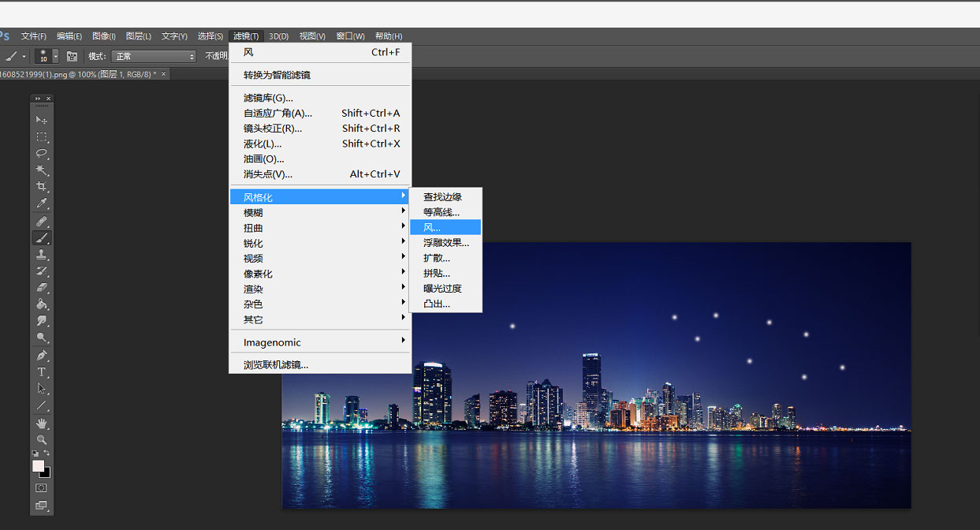Swap foreground and background colors

click(x=47, y=453)
